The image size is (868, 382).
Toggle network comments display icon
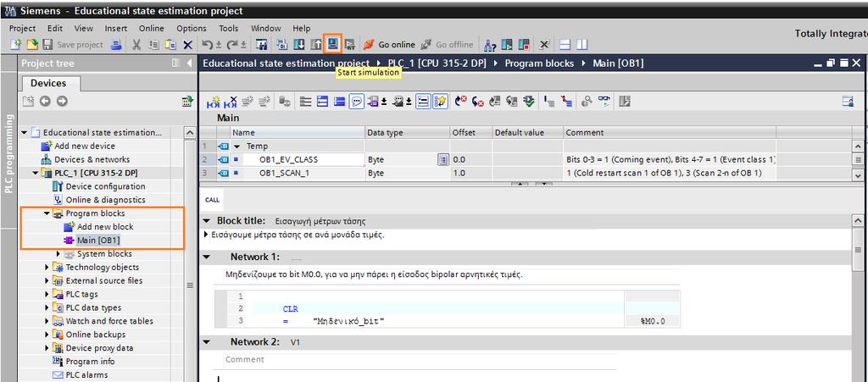[x=424, y=101]
